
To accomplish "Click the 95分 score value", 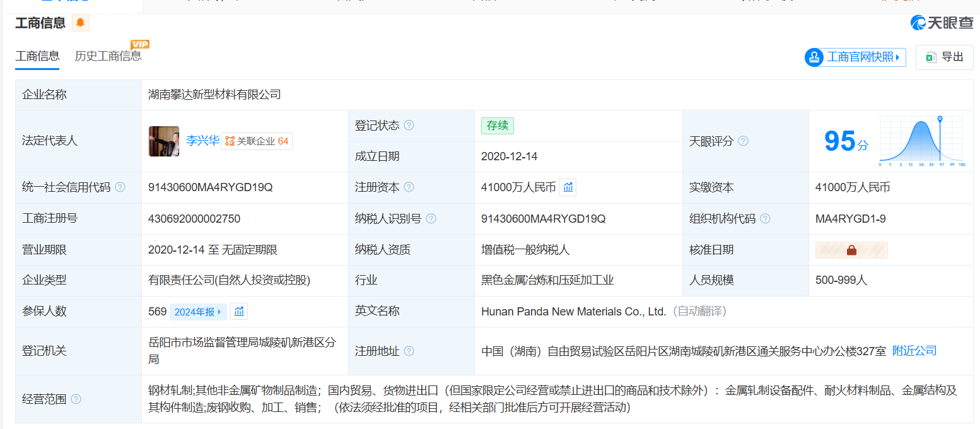I will point(846,141).
